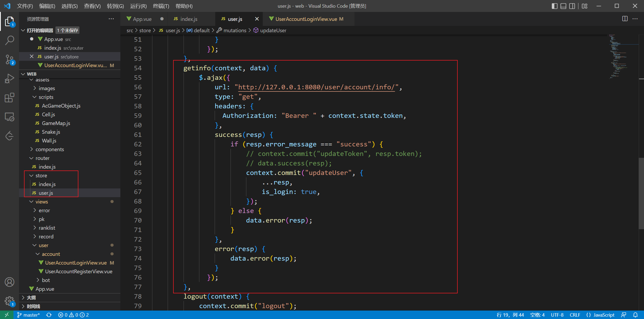This screenshot has width=644, height=319.
Task: Open the Remote Explorer view
Action: point(10,117)
